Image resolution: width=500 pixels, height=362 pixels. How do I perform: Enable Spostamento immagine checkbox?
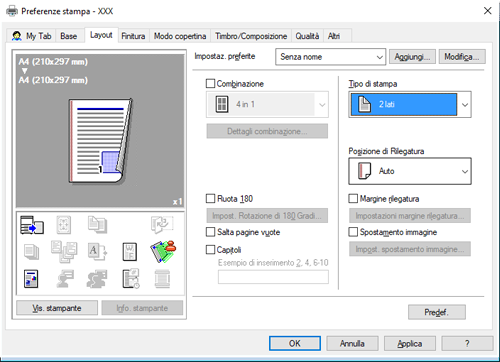click(x=353, y=232)
